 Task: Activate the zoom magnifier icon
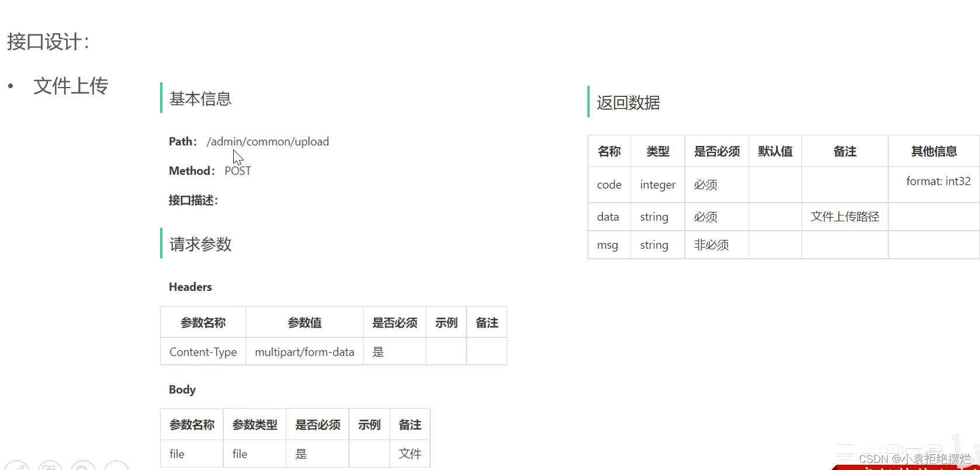point(83,466)
